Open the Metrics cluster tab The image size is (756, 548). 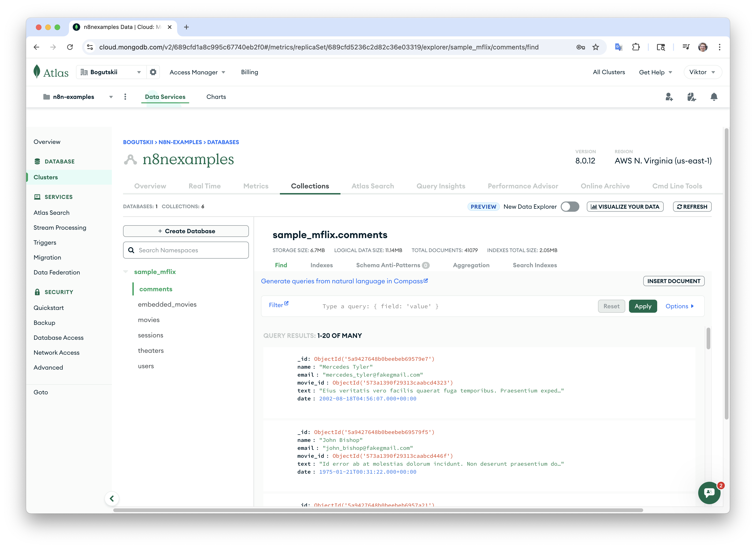[256, 186]
